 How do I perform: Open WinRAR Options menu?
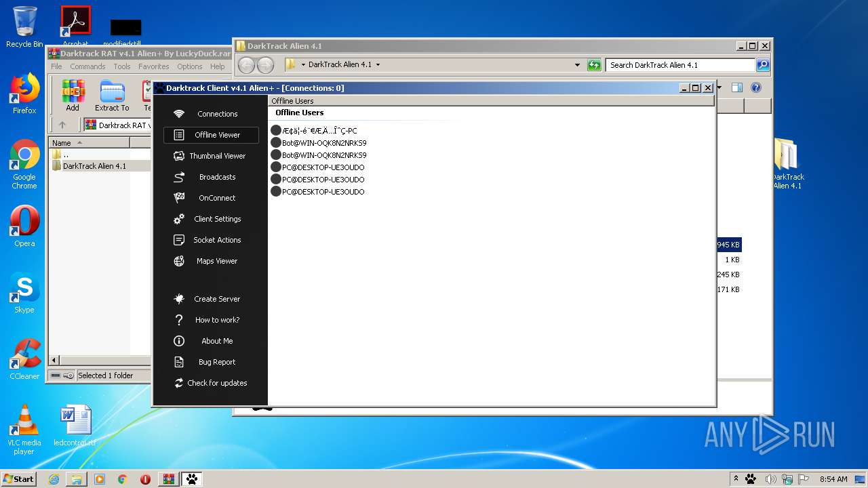[190, 66]
